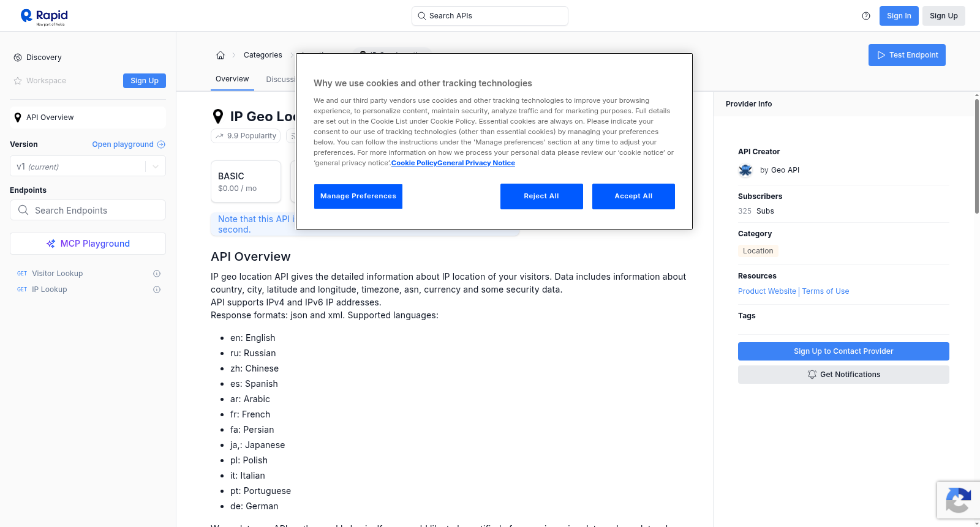Open the Categories breadcrumb
This screenshot has width=980, height=527.
point(263,55)
